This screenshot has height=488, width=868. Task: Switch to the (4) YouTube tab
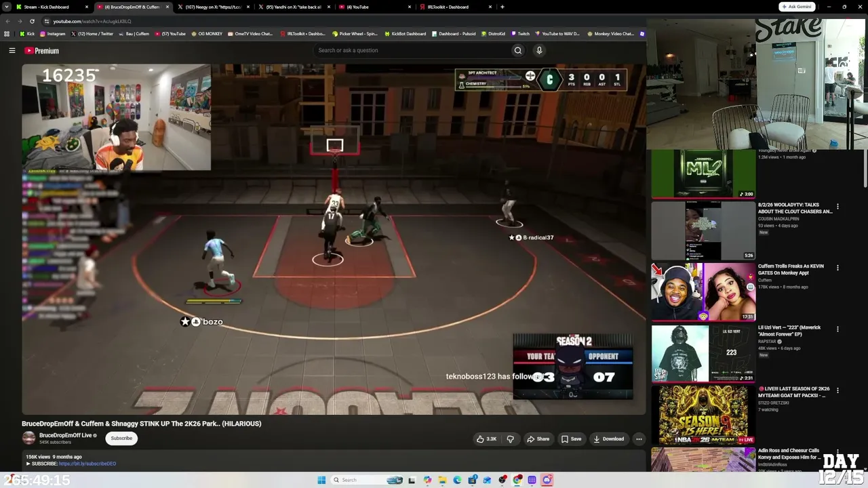[374, 7]
